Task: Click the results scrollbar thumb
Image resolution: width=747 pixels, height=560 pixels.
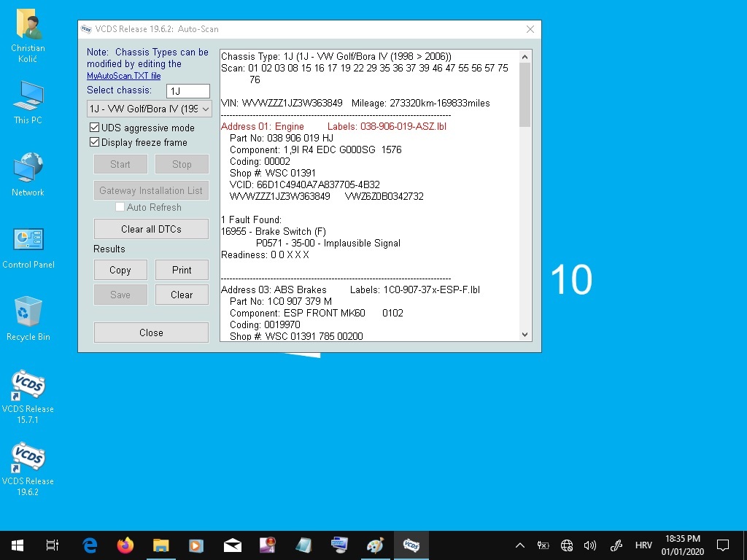Action: [525, 95]
